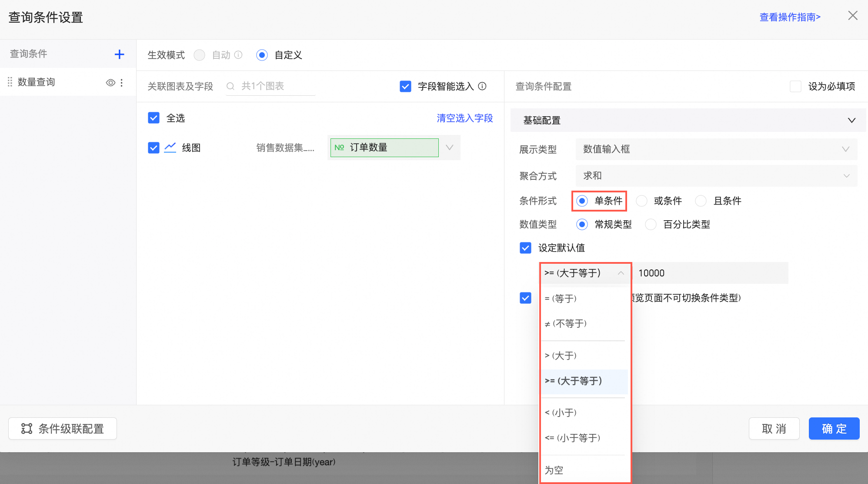
Task: Click the info icon next to 自动 mode
Action: tap(238, 55)
